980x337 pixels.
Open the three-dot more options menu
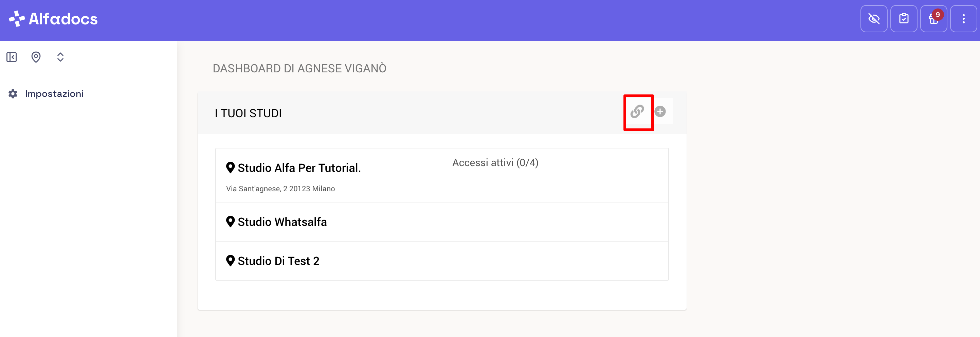963,19
